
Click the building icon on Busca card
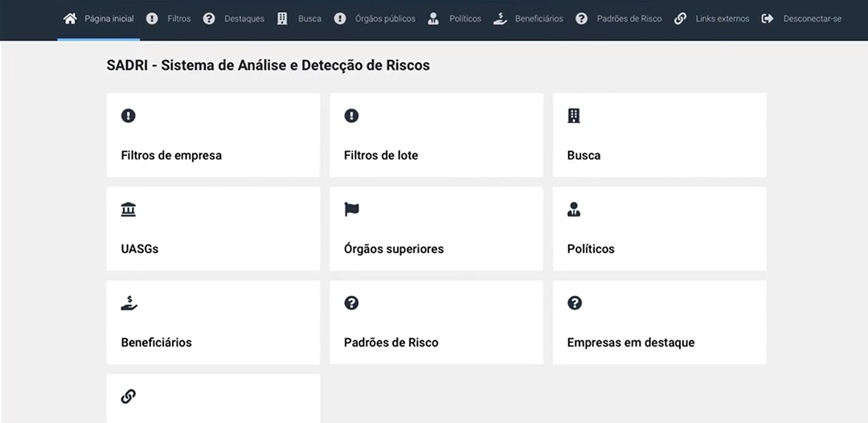[x=574, y=116]
